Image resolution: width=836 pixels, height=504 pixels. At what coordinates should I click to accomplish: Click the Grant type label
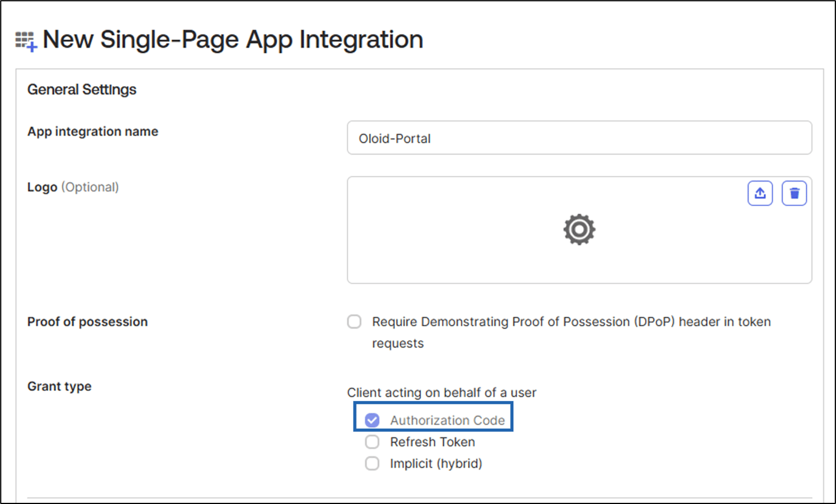pyautogui.click(x=59, y=386)
